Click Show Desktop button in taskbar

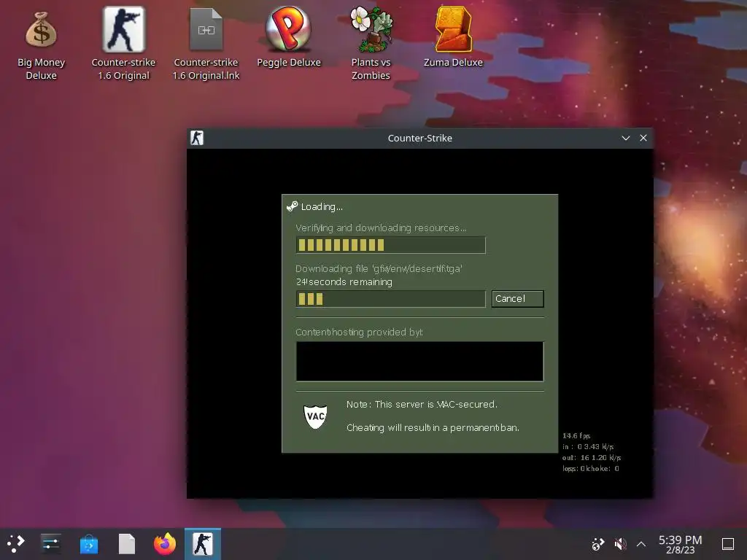pyautogui.click(x=728, y=544)
